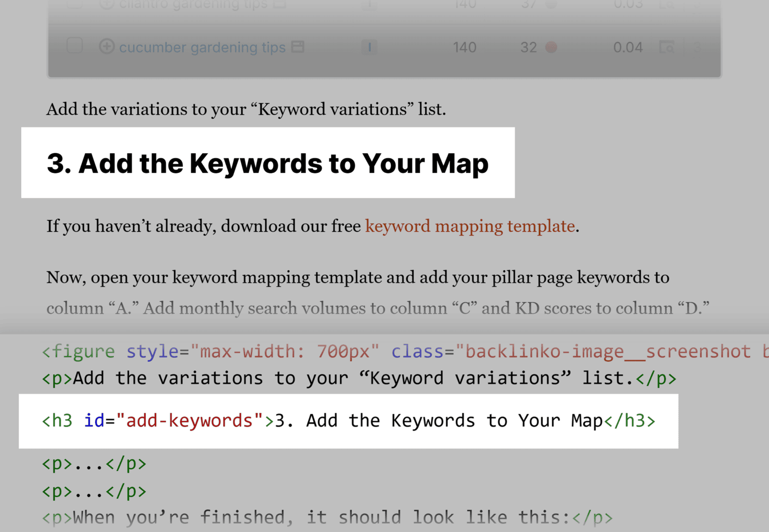Click the plus icon beside cilantro gardening tips
Image resolution: width=769 pixels, height=532 pixels.
(x=107, y=4)
